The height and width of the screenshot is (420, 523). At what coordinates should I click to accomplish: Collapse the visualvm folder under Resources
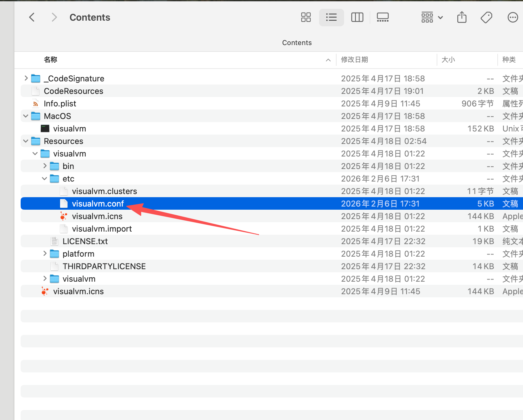coord(35,153)
